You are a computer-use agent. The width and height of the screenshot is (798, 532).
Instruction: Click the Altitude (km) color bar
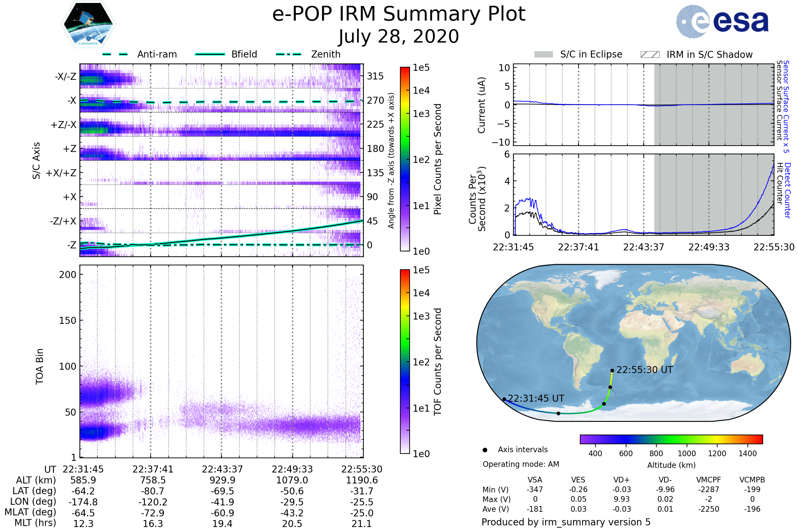coord(671,439)
